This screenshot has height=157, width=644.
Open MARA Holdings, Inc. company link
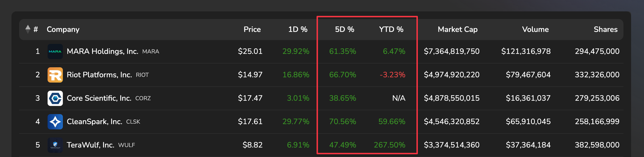[102, 51]
